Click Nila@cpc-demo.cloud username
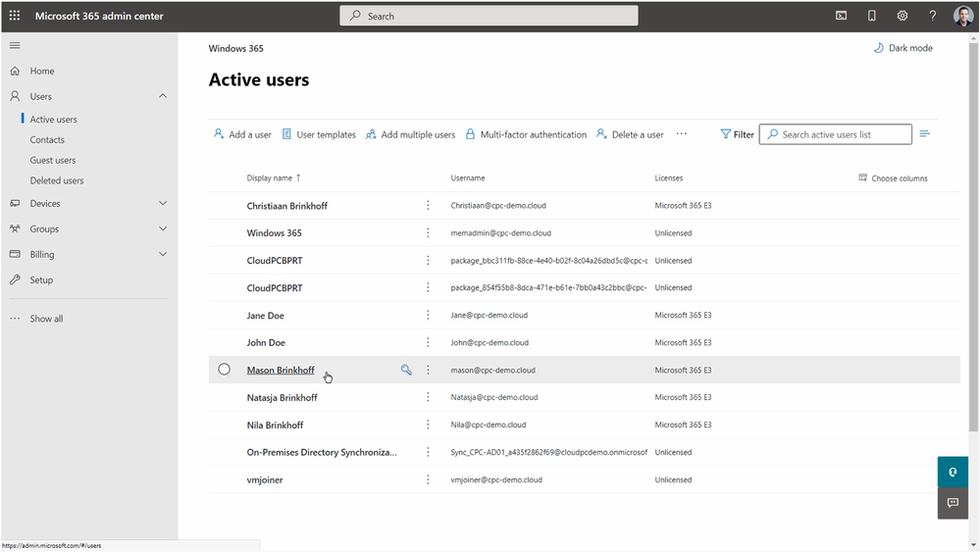The height and width of the screenshot is (552, 980). click(489, 425)
